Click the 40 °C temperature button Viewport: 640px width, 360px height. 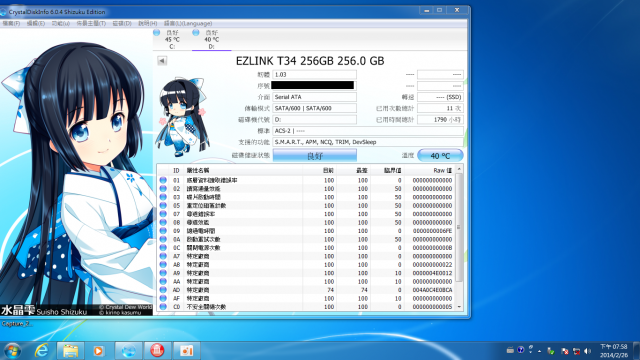440,156
